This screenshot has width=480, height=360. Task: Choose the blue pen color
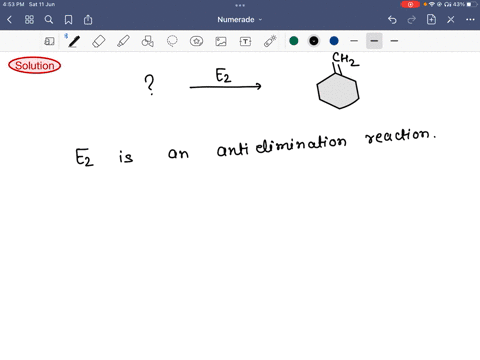(334, 41)
